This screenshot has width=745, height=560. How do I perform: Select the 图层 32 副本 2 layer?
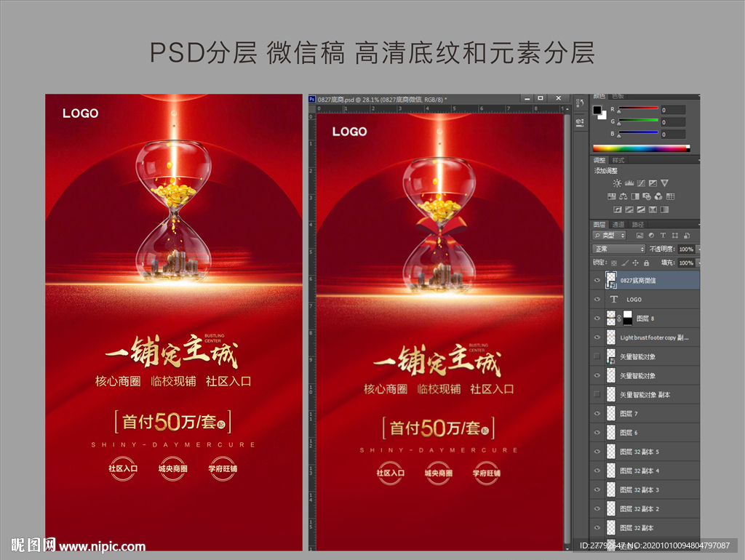coord(645,508)
